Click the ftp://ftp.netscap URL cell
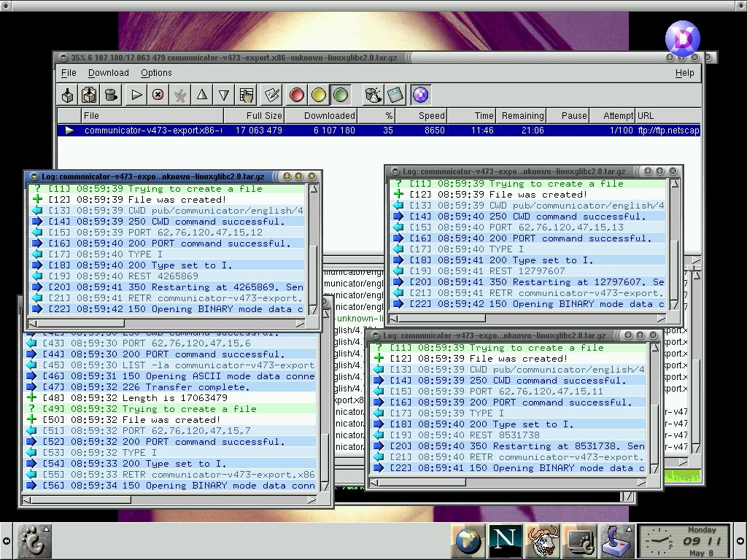The height and width of the screenshot is (560, 747). click(x=668, y=130)
